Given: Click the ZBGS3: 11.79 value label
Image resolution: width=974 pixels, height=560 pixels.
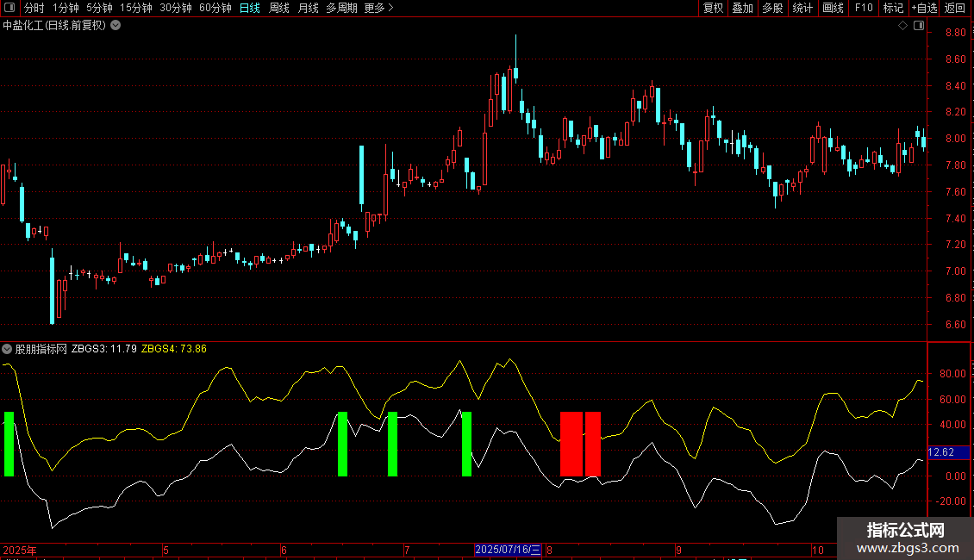Looking at the screenshot, I should point(104,349).
